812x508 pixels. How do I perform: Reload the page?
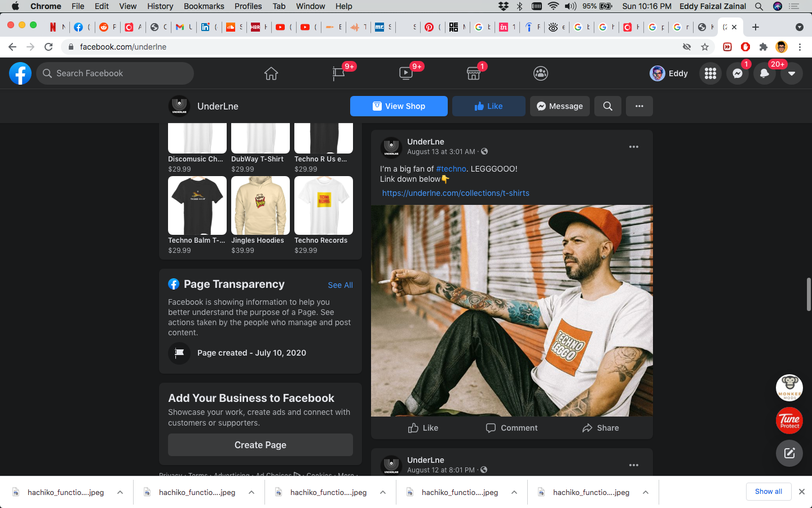pos(48,47)
